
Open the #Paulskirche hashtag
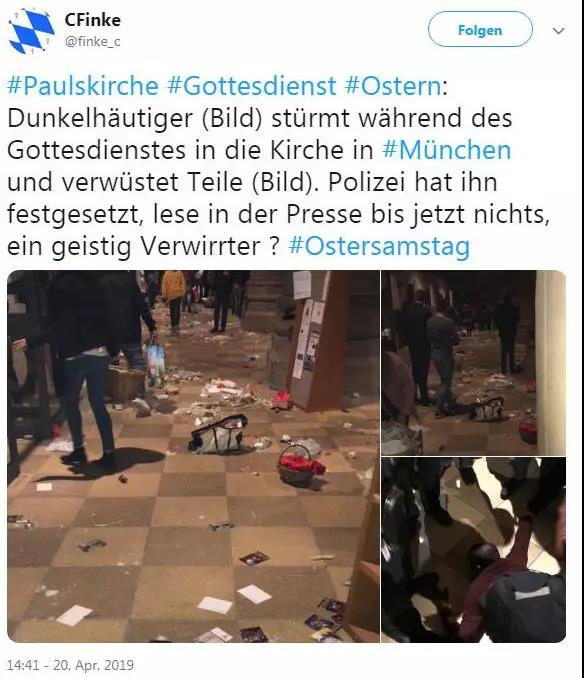tap(83, 86)
